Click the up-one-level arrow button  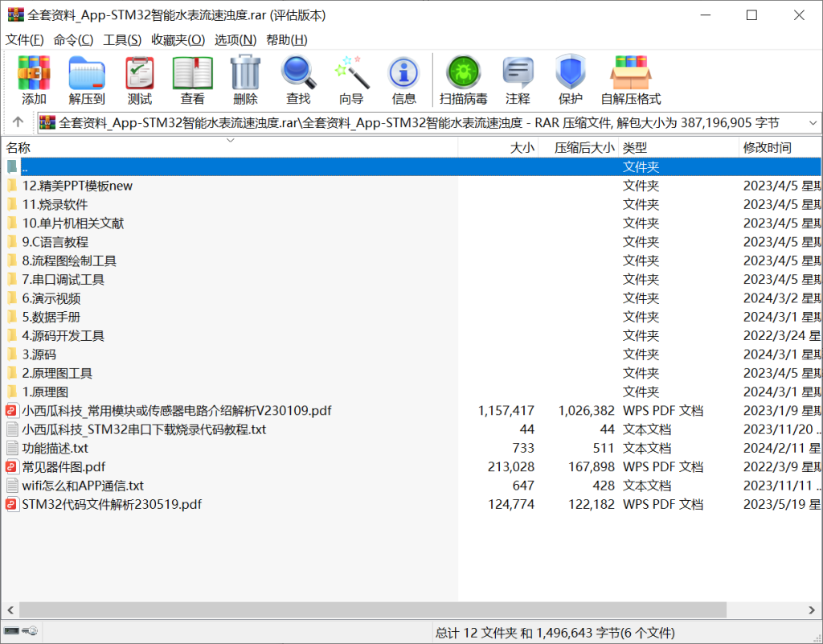point(17,122)
